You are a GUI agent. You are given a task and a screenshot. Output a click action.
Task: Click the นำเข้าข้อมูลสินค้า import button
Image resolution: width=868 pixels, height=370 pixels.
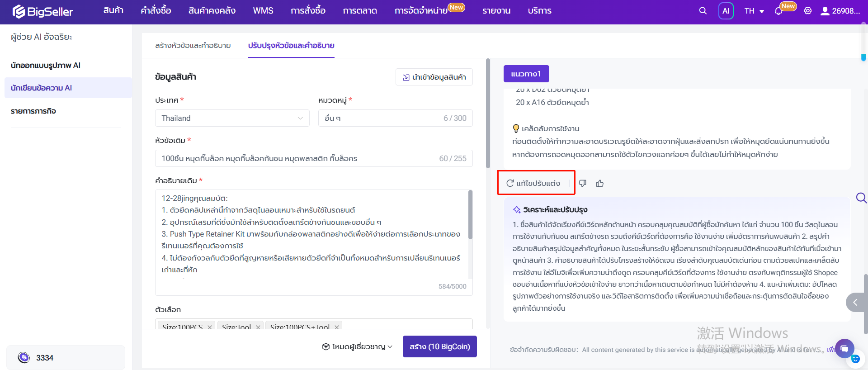click(x=434, y=77)
